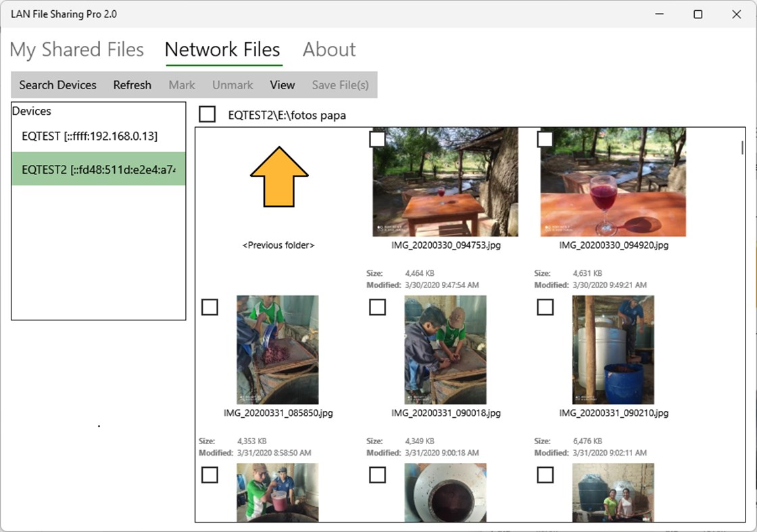757x532 pixels.
Task: Switch to the My Shared Files tab
Action: (x=76, y=49)
